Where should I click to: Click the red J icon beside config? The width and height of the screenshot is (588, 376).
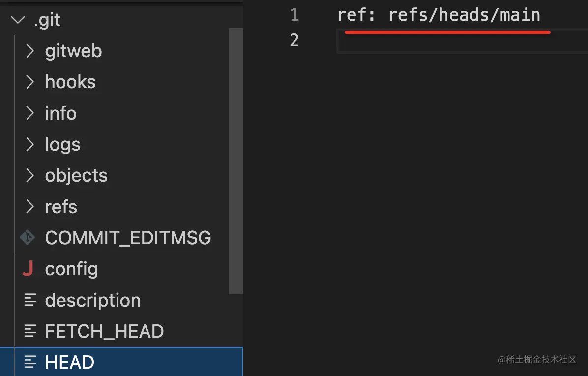coord(28,269)
